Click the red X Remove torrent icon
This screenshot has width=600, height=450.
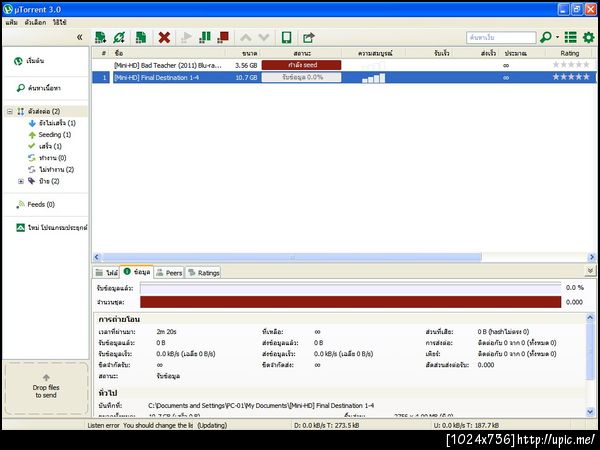click(164, 38)
